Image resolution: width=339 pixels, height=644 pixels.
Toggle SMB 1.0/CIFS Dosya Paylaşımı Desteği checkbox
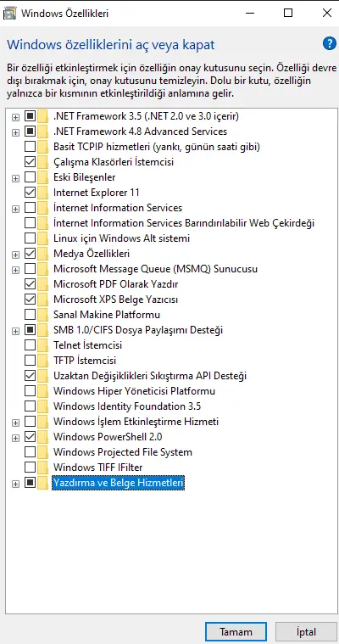30,330
